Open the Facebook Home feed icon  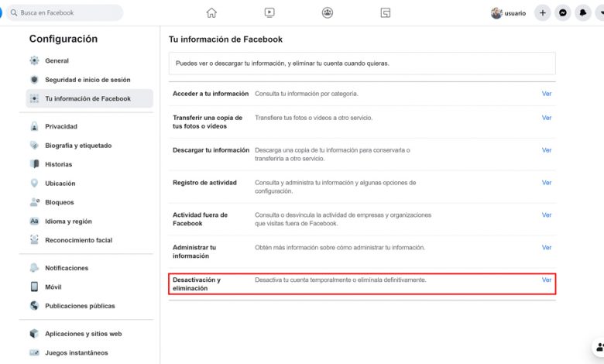point(211,12)
